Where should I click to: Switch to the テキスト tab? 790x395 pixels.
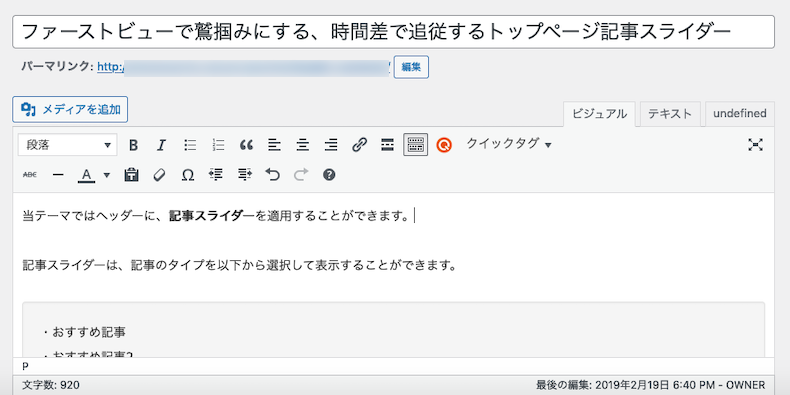[670, 114]
